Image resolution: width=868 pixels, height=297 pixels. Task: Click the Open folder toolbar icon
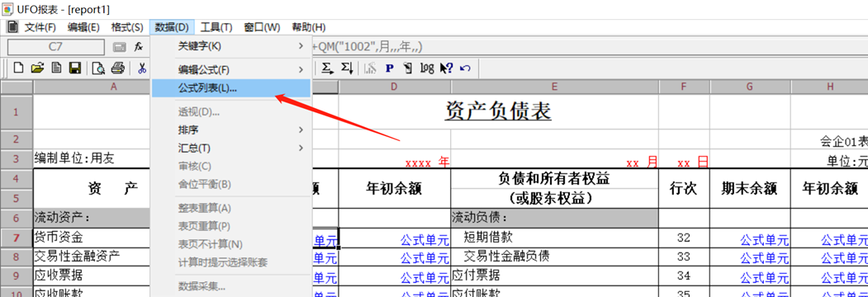click(37, 68)
